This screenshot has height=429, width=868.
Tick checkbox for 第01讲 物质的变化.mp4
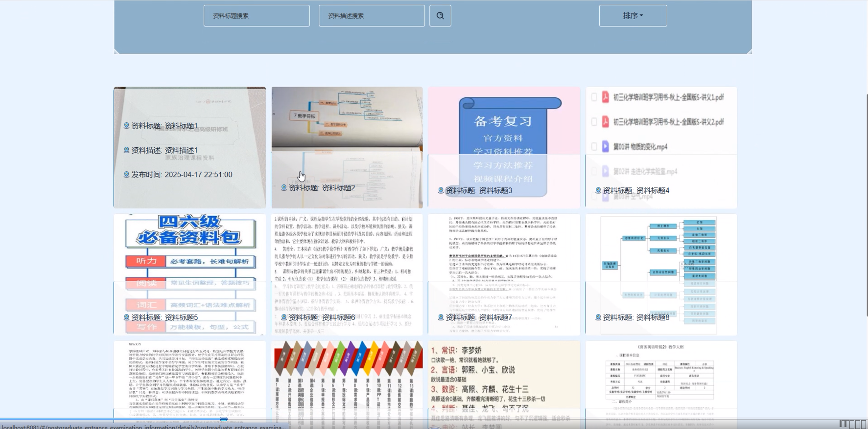point(594,147)
